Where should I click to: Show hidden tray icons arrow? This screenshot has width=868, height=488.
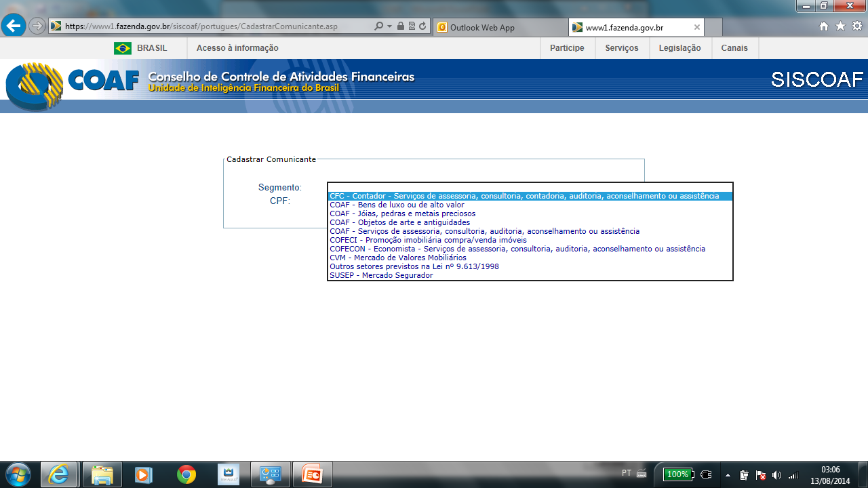click(728, 475)
